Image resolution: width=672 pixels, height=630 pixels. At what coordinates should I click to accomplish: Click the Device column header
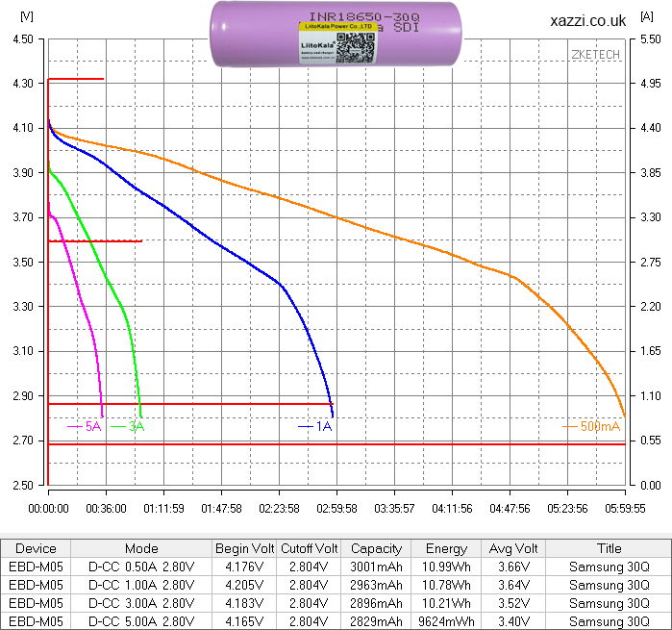coord(36,548)
